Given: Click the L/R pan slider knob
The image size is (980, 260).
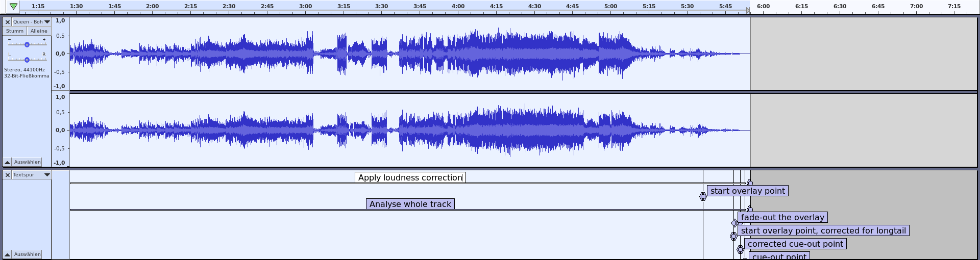Looking at the screenshot, I should click(27, 60).
